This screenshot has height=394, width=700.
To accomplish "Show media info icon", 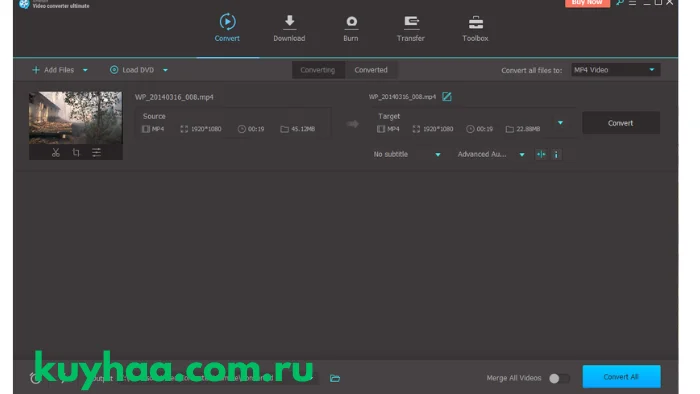I will coord(556,154).
